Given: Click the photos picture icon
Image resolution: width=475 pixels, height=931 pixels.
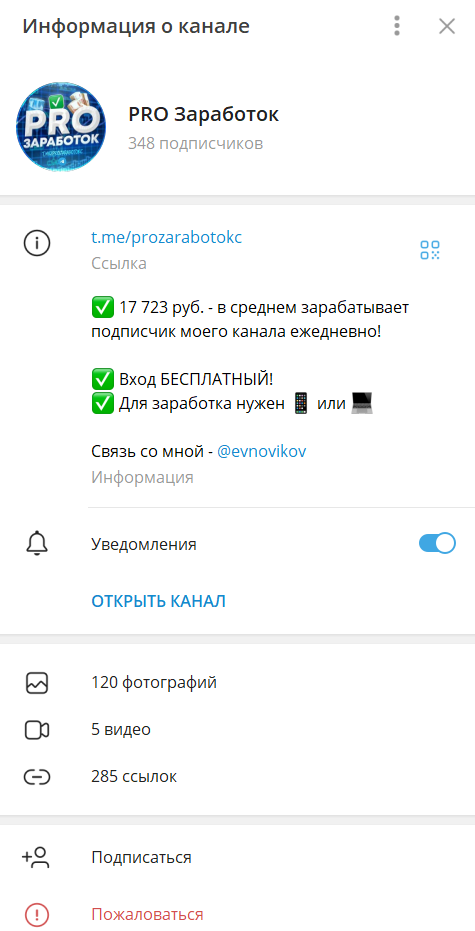Looking at the screenshot, I should [37, 683].
